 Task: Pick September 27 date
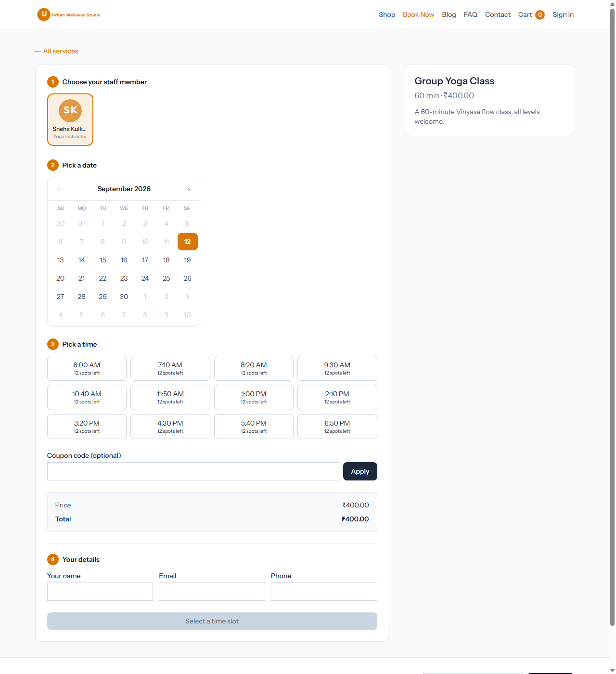point(61,297)
